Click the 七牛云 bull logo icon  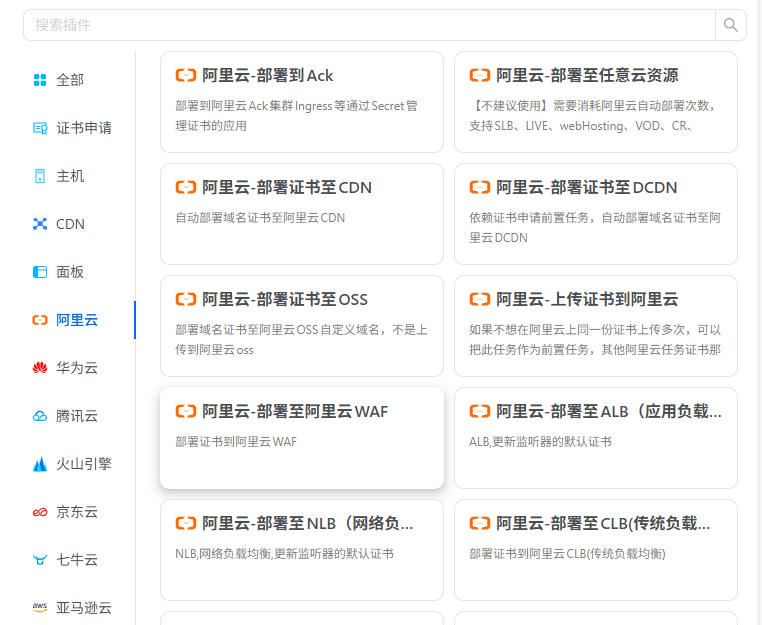(x=40, y=560)
